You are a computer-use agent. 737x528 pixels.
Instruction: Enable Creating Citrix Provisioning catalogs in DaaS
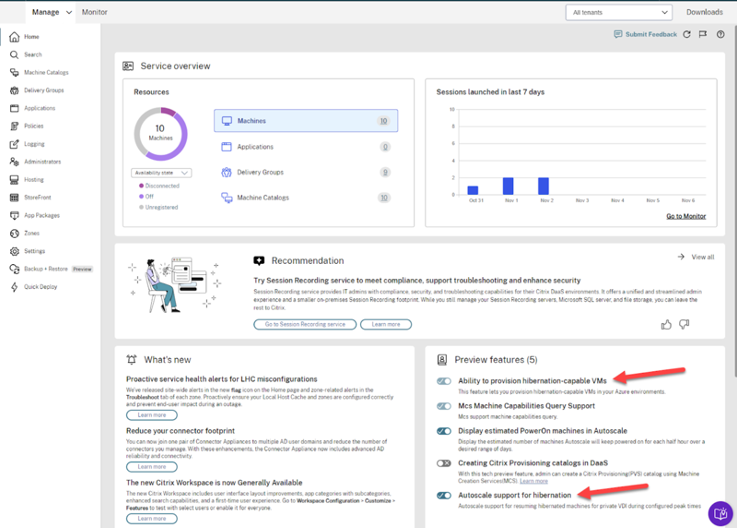point(444,463)
